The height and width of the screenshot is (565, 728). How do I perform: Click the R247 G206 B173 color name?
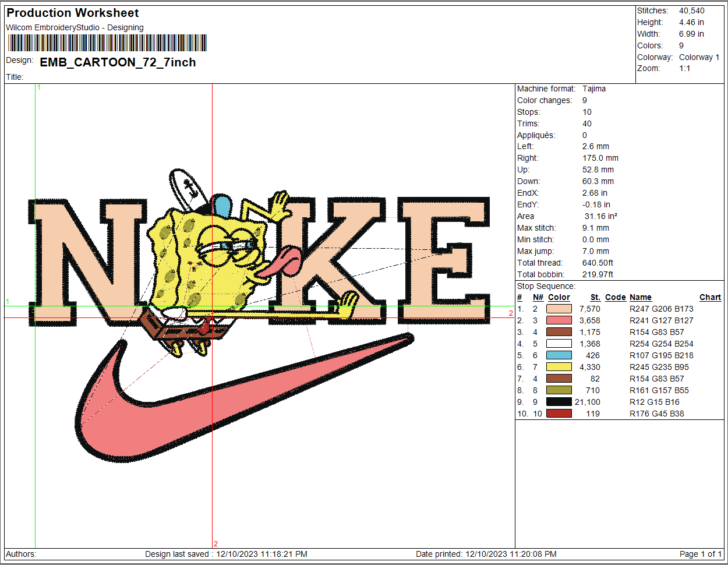[661, 309]
